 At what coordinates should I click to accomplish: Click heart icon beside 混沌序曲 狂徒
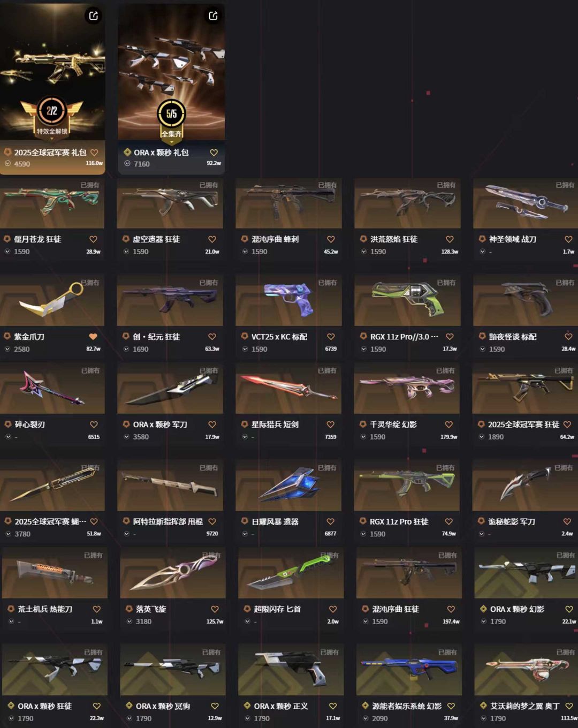[451, 609]
